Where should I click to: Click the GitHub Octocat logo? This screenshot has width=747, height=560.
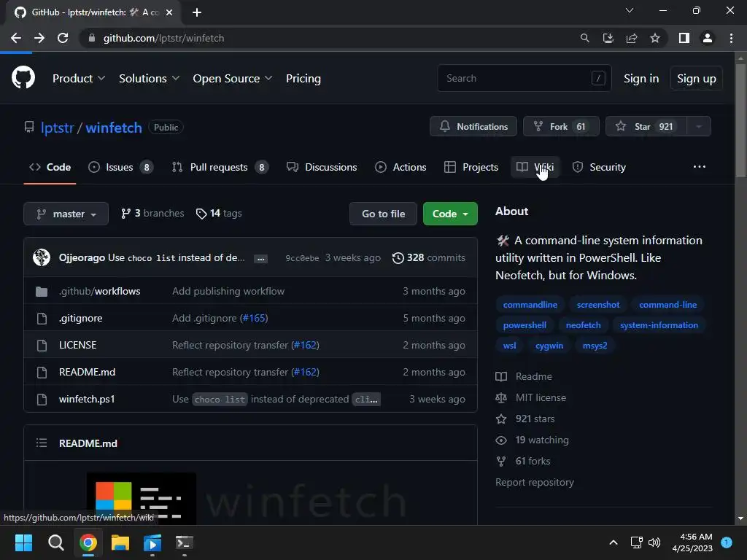pos(23,78)
